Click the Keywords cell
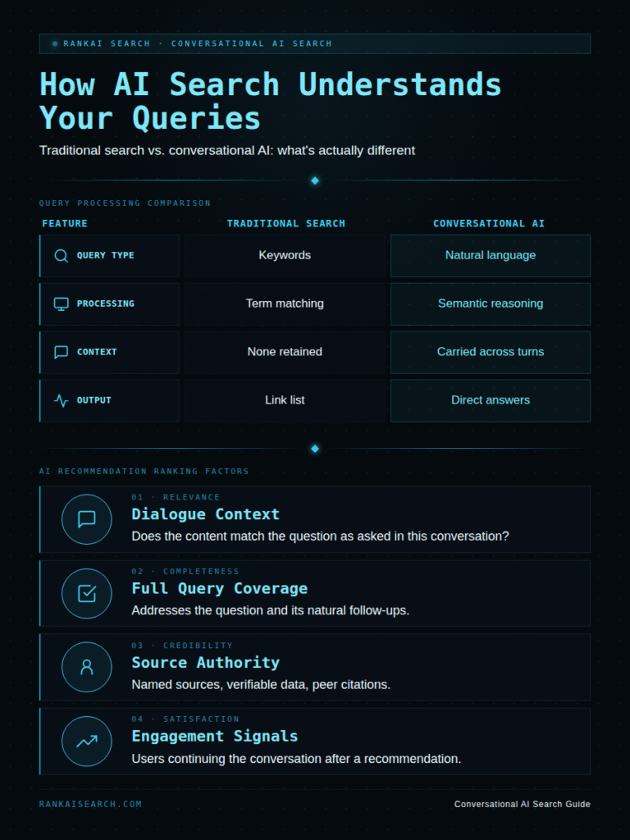Screen dimensions: 630x840 click(285, 256)
